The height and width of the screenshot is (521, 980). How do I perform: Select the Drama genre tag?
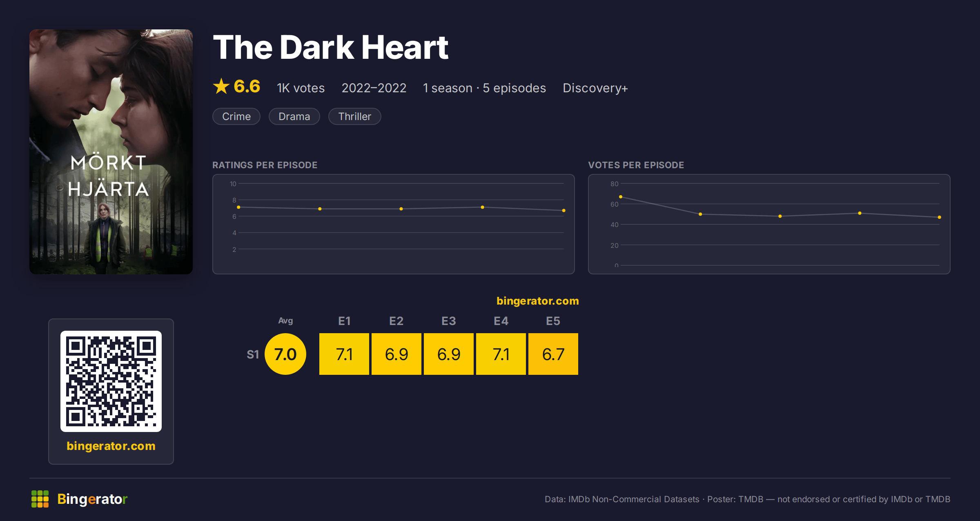click(x=294, y=116)
